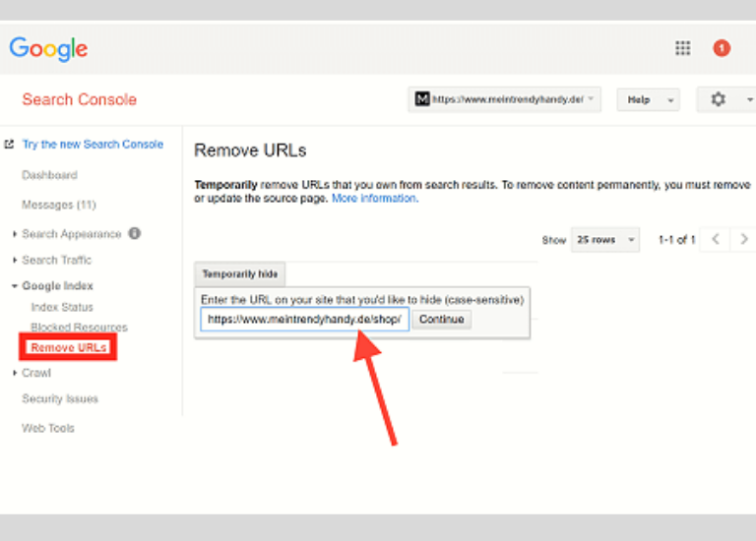Follow the Try the new Search Console link
Image resolution: width=756 pixels, height=541 pixels.
coord(93,145)
